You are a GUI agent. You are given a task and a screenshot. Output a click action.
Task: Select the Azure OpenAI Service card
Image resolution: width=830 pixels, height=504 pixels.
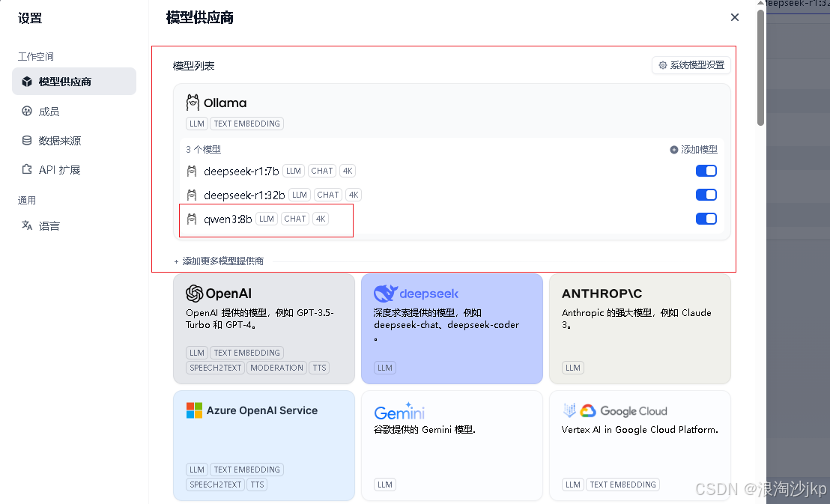pyautogui.click(x=264, y=446)
